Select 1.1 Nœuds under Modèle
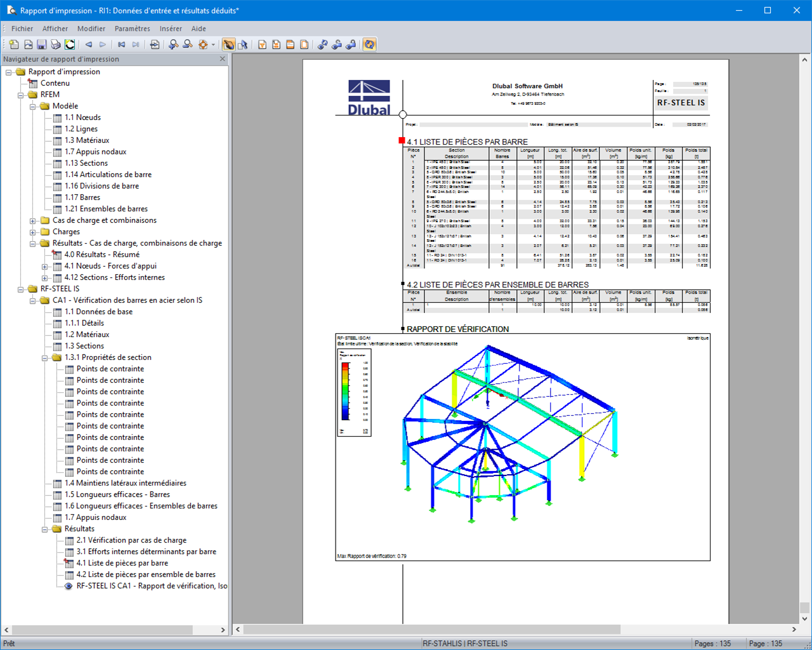The width and height of the screenshot is (812, 650). point(82,117)
